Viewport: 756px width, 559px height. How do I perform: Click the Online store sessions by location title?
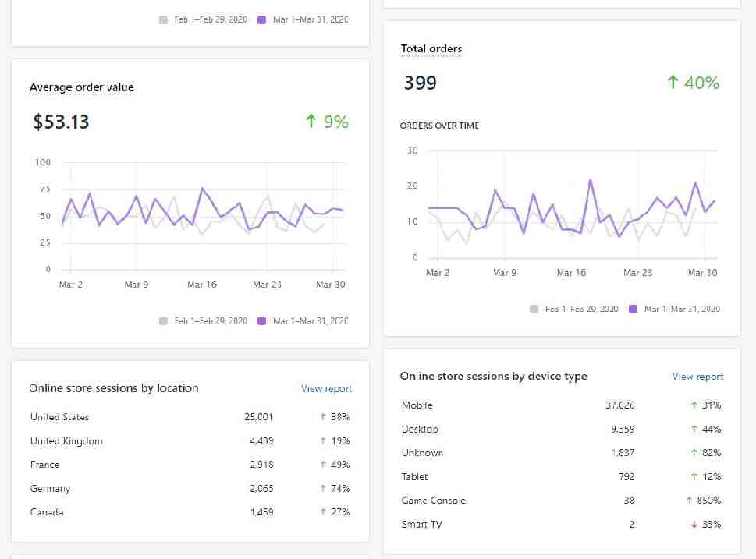click(x=114, y=388)
